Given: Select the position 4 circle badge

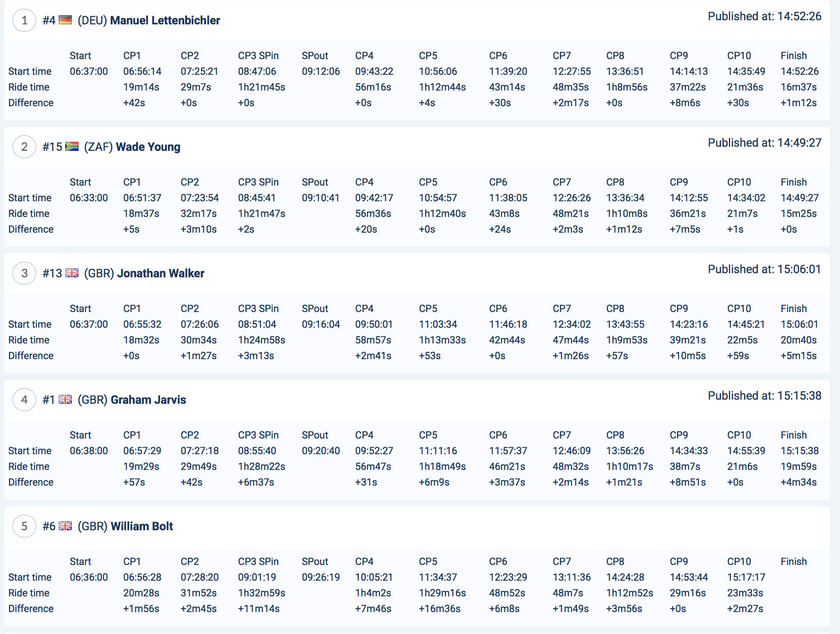Looking at the screenshot, I should point(24,400).
